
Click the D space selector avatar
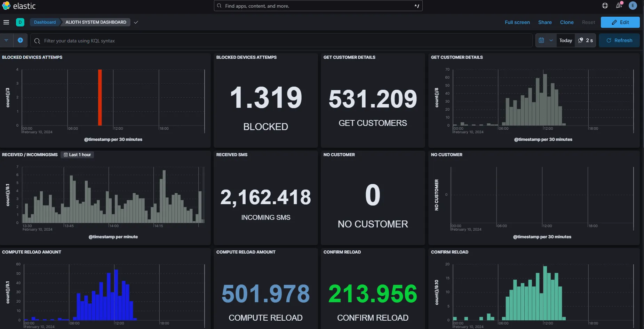[x=20, y=22]
